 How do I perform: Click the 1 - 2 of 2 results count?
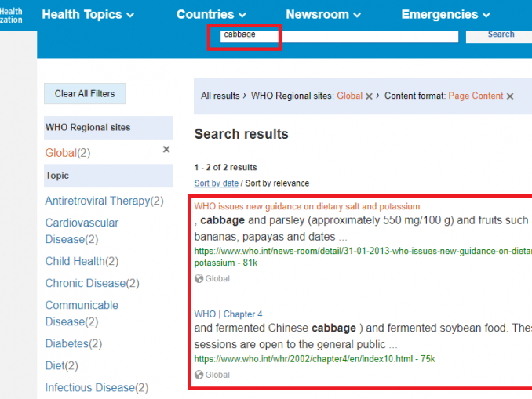point(226,168)
